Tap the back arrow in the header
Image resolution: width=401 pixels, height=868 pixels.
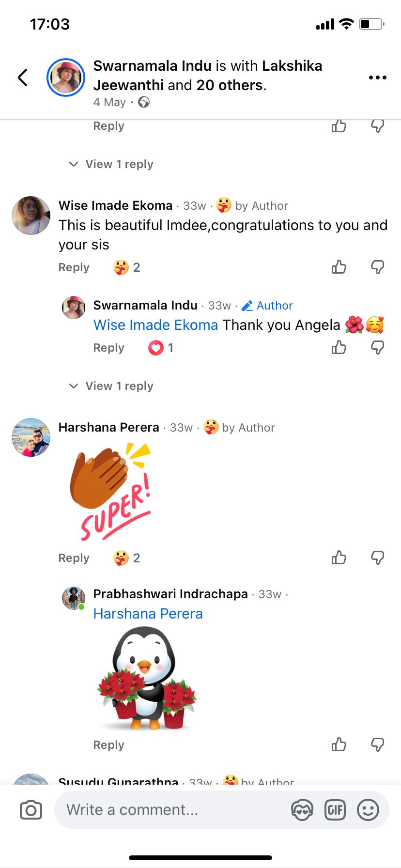coord(23,77)
